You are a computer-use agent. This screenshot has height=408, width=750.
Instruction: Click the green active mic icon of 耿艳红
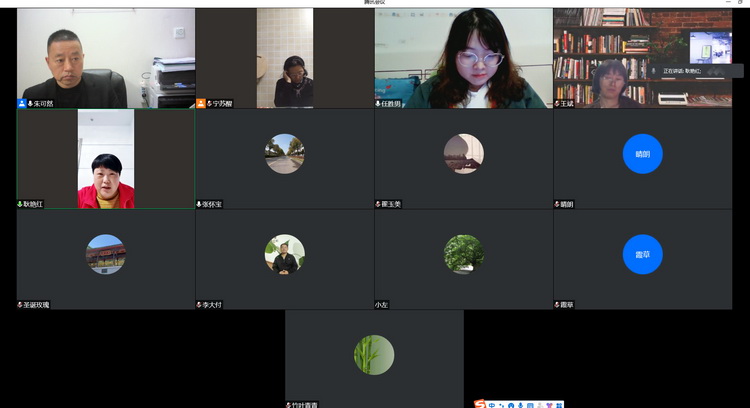pos(20,204)
